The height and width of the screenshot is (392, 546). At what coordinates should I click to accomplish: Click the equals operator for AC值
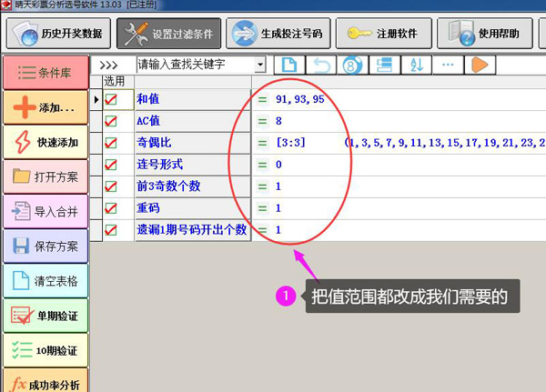tap(262, 121)
